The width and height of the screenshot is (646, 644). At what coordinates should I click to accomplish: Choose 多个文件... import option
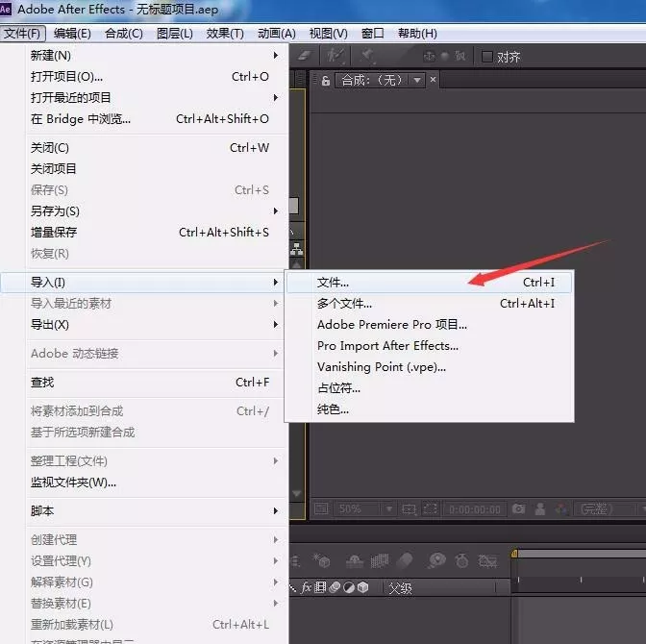coord(429,304)
